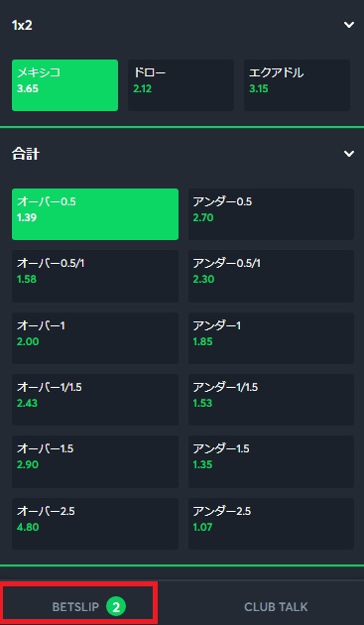Select the ドロー 2.12 odds
364x625 pixels.
pyautogui.click(x=181, y=85)
